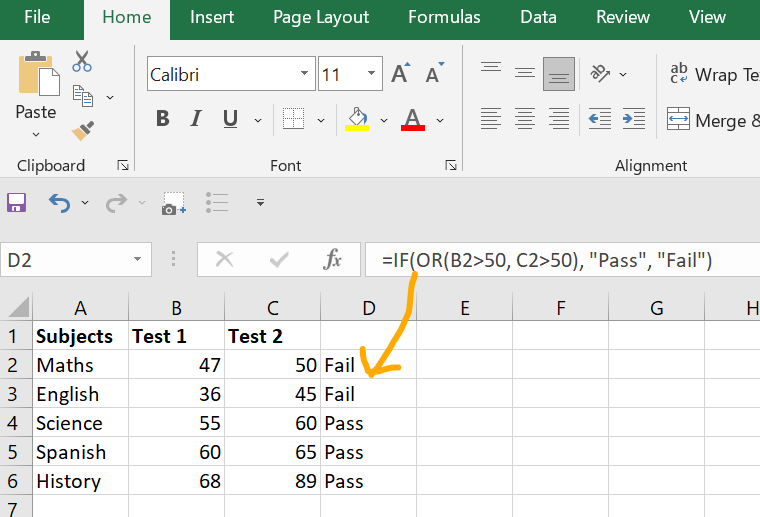Apply red font color

click(412, 119)
